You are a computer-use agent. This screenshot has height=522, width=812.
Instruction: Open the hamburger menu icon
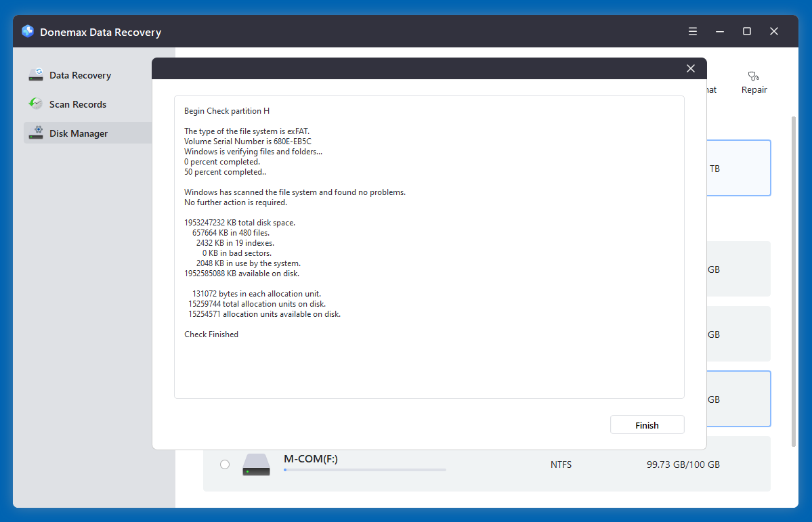692,31
